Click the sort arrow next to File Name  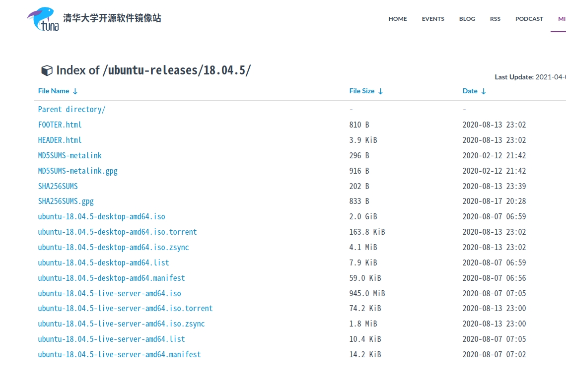pyautogui.click(x=75, y=91)
